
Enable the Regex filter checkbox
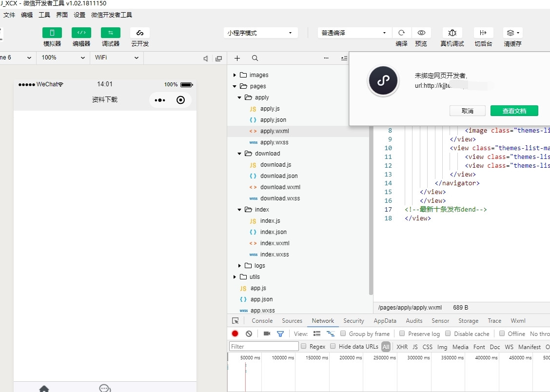(x=304, y=346)
